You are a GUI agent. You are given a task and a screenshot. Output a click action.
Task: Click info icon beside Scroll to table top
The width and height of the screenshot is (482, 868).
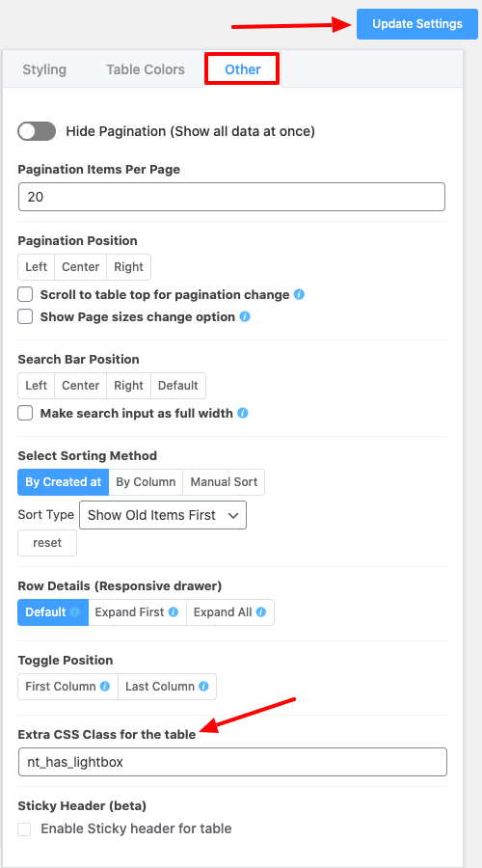300,294
